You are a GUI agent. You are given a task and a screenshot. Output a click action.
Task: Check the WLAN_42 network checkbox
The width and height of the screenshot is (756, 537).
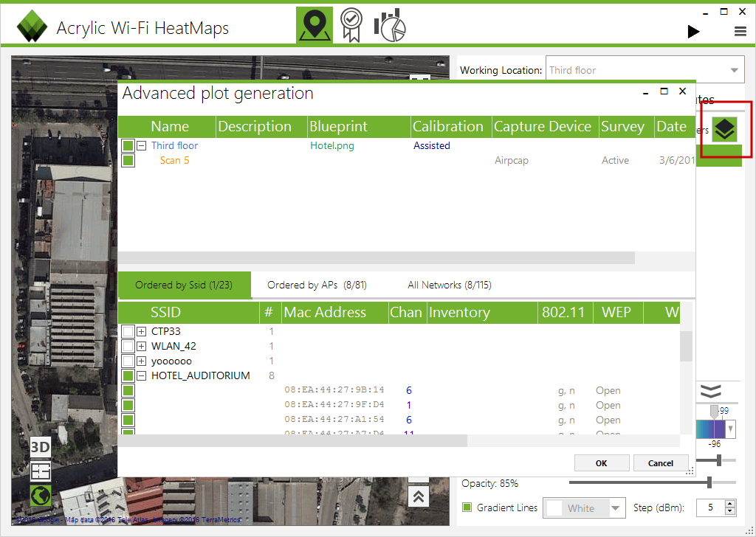[x=128, y=346]
